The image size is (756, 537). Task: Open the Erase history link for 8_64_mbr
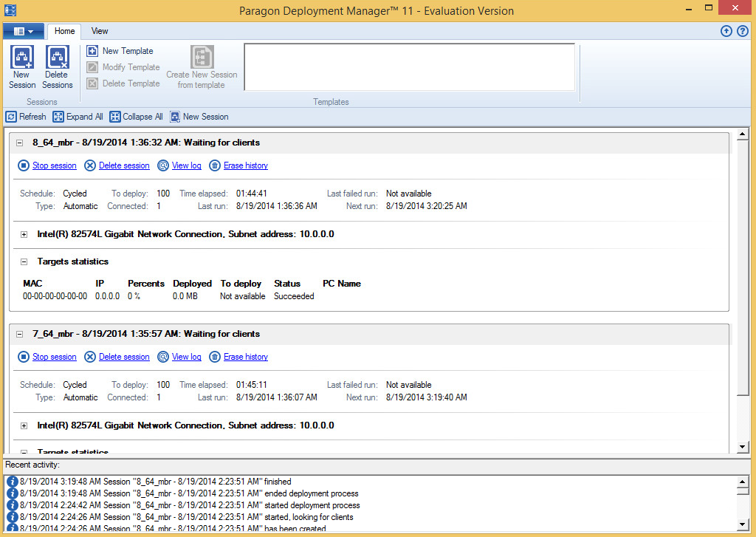[246, 165]
